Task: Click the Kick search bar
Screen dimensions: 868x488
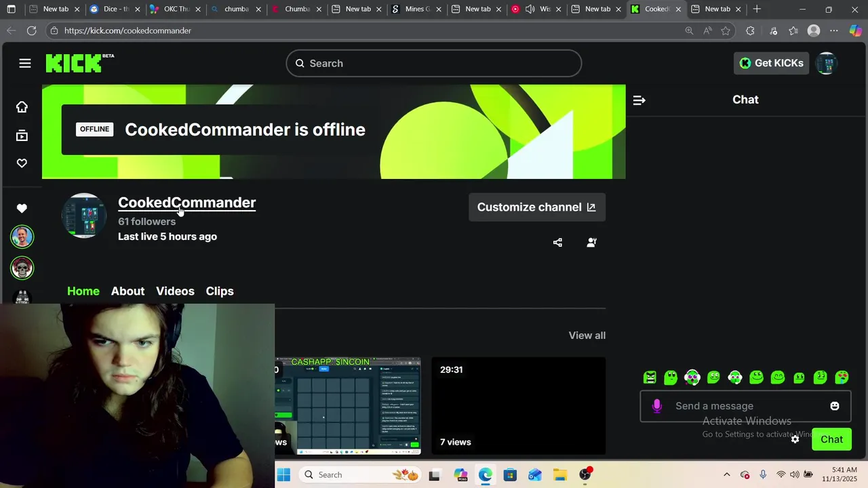Action: tap(434, 63)
